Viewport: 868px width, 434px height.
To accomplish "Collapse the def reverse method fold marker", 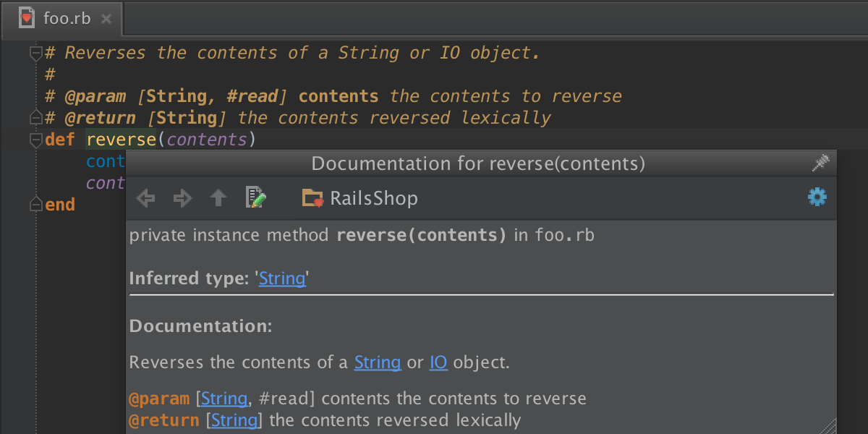I will pos(35,140).
